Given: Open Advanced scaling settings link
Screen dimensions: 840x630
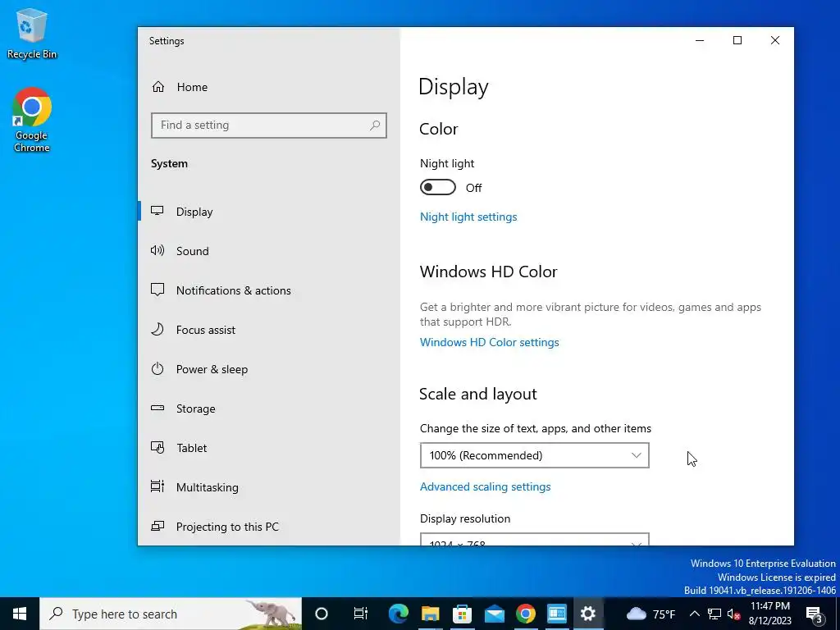Looking at the screenshot, I should tap(485, 486).
